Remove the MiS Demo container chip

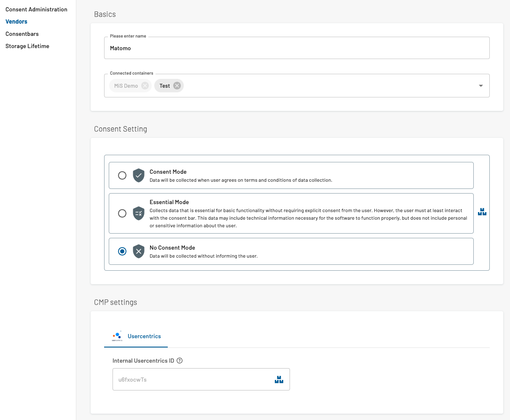pyautogui.click(x=145, y=86)
